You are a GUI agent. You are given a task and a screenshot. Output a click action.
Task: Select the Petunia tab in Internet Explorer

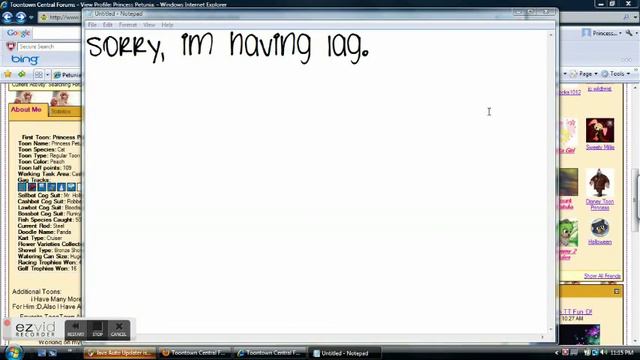tap(67, 75)
